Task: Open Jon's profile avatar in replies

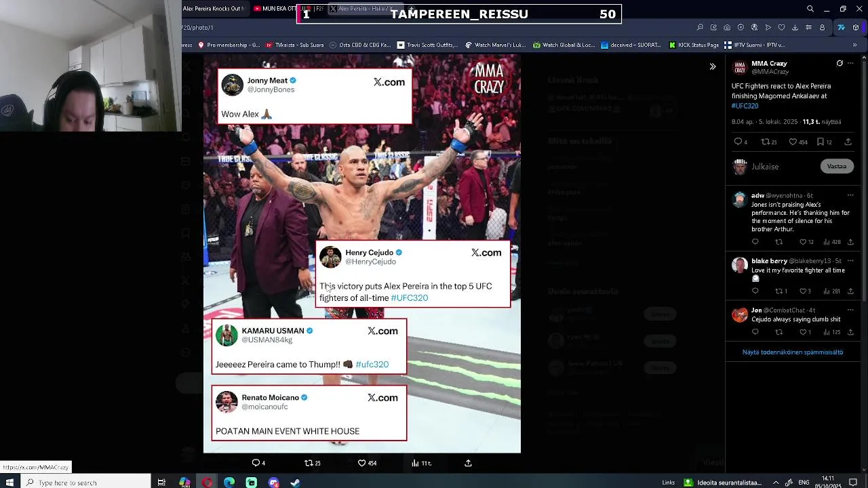Action: (740, 315)
